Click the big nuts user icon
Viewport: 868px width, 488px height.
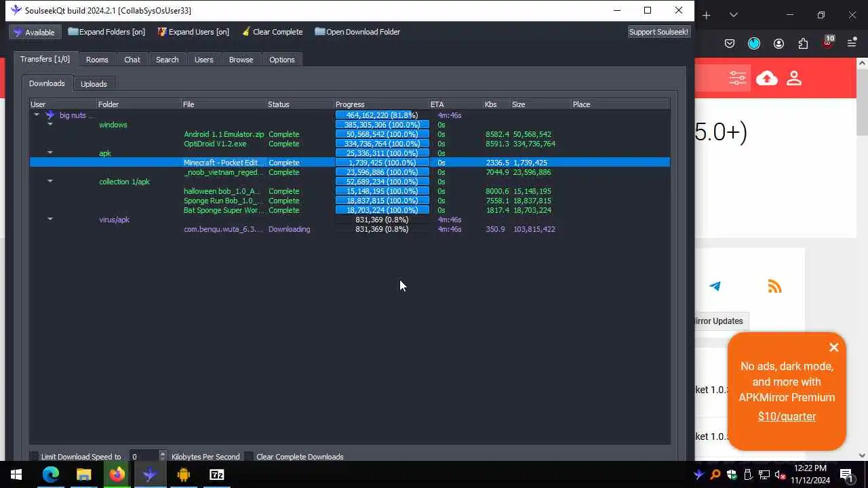click(50, 115)
